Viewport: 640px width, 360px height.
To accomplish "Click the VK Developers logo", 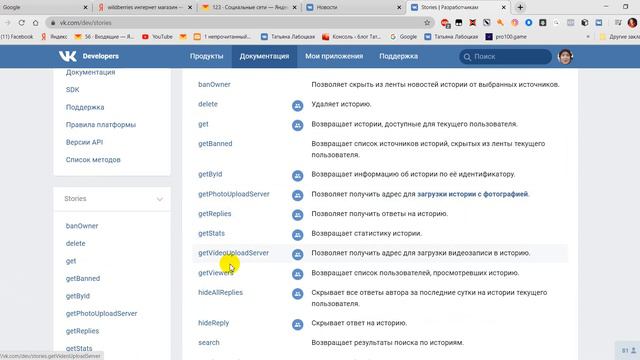I will pos(89,56).
